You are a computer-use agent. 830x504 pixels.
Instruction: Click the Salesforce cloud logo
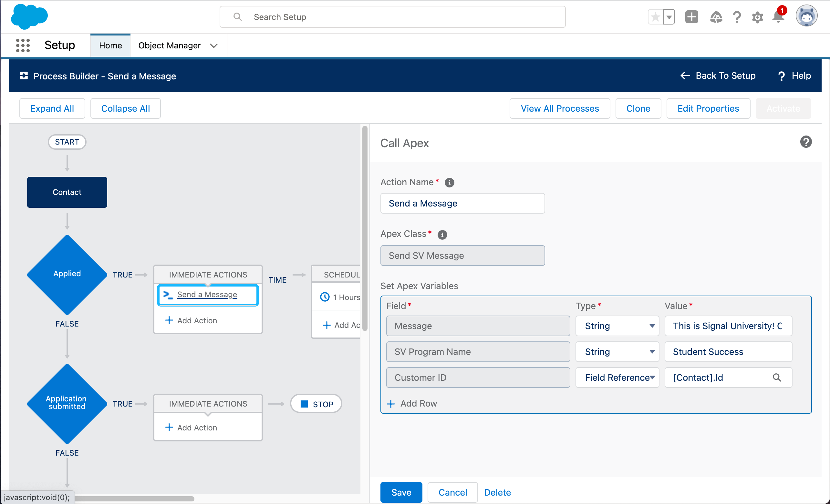click(29, 16)
